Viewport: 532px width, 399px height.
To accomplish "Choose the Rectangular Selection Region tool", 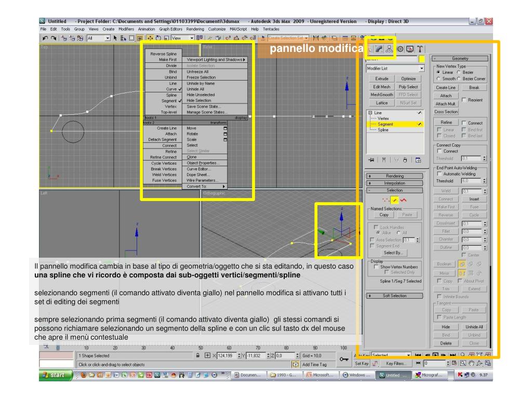I will coord(131,38).
